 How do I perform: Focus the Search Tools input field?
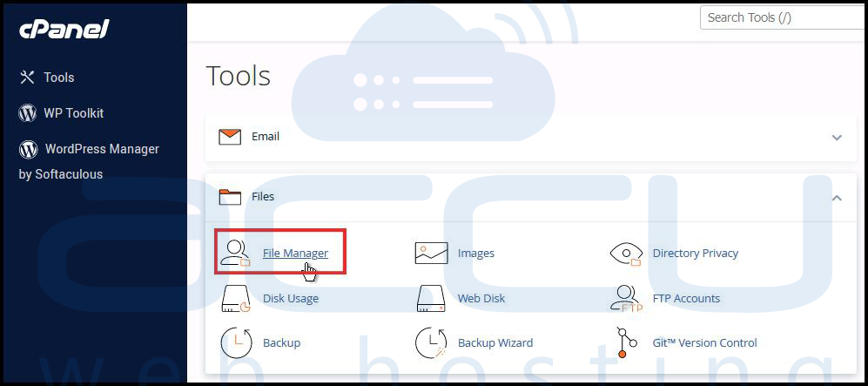[784, 17]
